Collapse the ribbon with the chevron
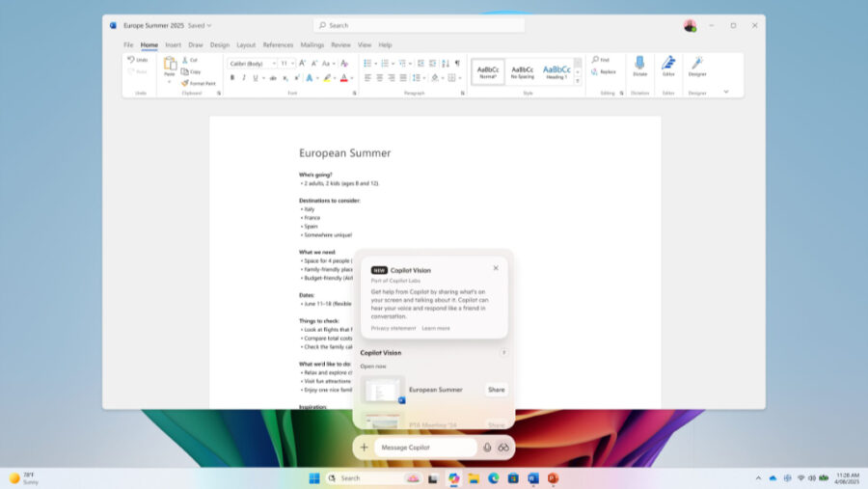Image resolution: width=868 pixels, height=489 pixels. tap(725, 92)
